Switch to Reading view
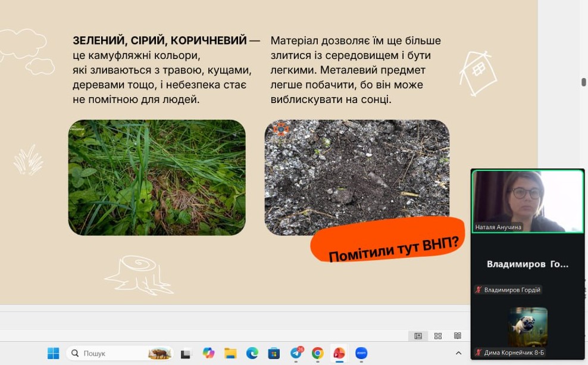This screenshot has width=588, height=365. 457,336
